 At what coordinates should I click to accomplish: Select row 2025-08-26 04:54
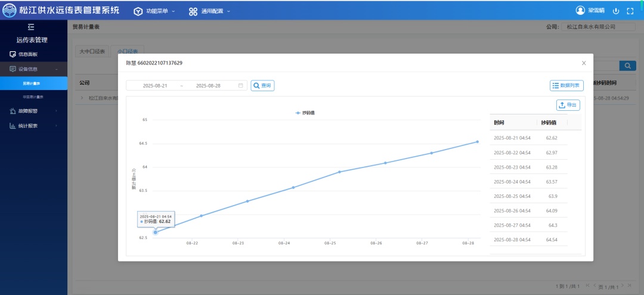pos(528,210)
